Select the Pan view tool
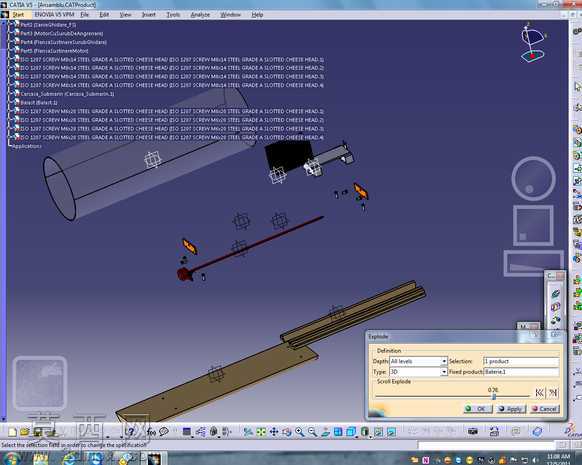Screen dimensions: 582x465 [274, 432]
